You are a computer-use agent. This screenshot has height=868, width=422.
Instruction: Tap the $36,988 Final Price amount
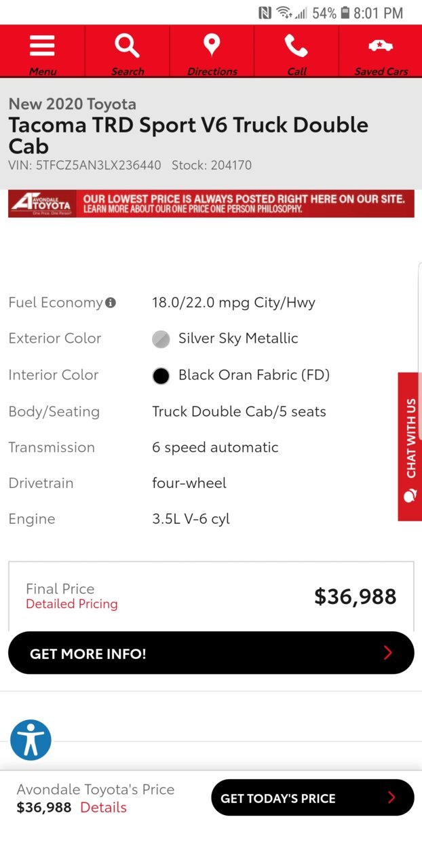[356, 597]
